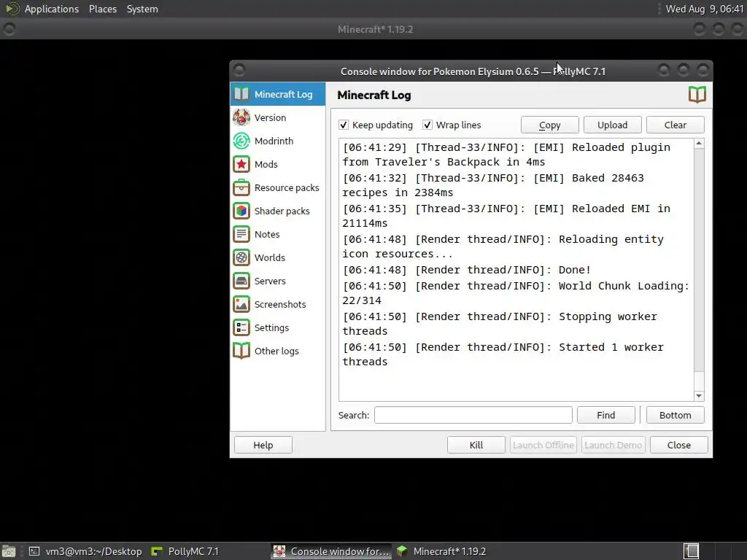Click the Servers icon in sidebar
This screenshot has height=560, width=747.
[x=241, y=281]
